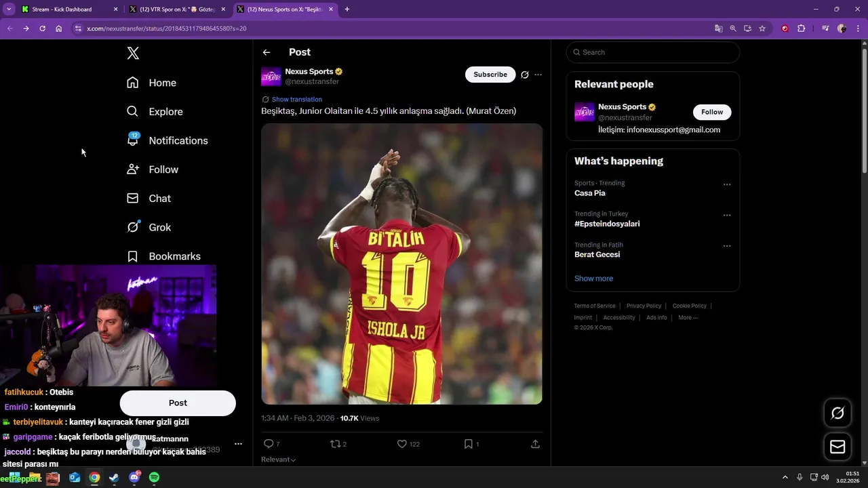Open Discord from the taskbar

coord(134,478)
